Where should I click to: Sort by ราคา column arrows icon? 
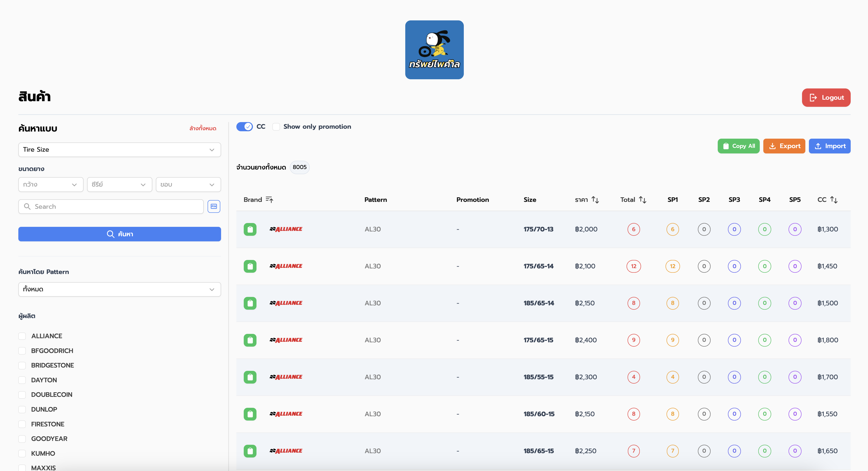(x=595, y=200)
